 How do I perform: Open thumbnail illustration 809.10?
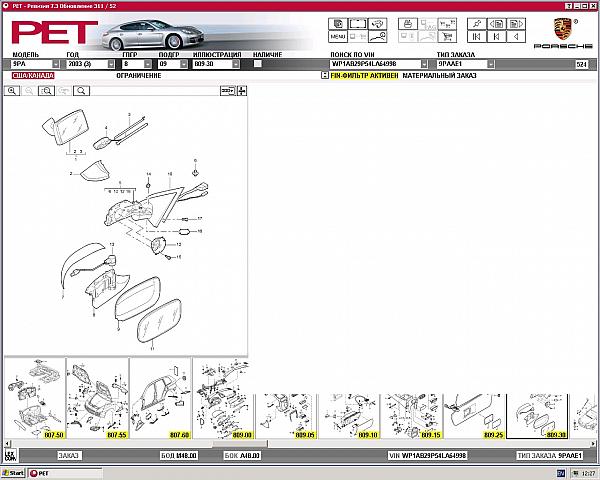(349, 416)
